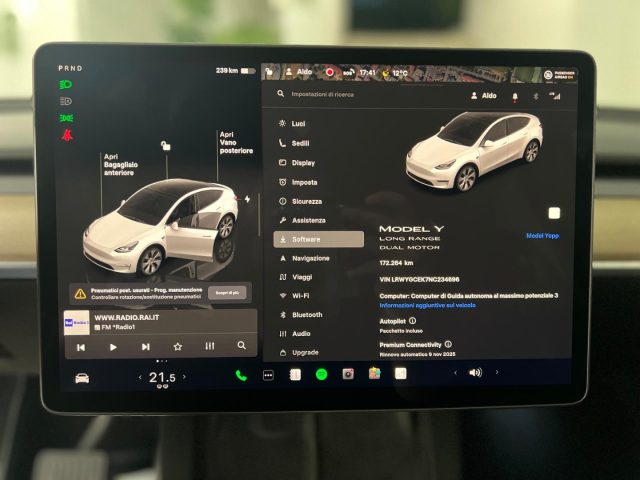The height and width of the screenshot is (480, 640).
Task: Open the phone app in bottom bar
Action: pos(241,376)
